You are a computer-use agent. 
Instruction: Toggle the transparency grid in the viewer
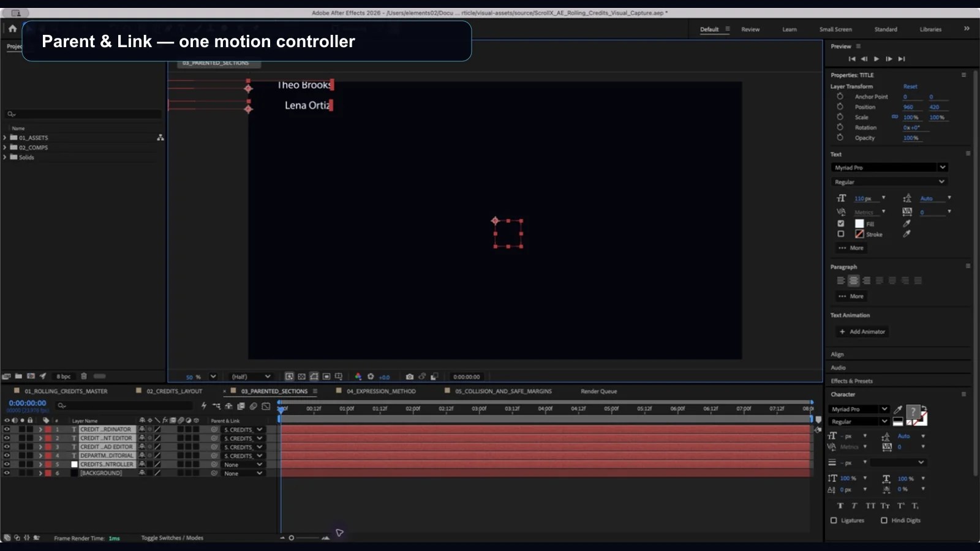(301, 377)
